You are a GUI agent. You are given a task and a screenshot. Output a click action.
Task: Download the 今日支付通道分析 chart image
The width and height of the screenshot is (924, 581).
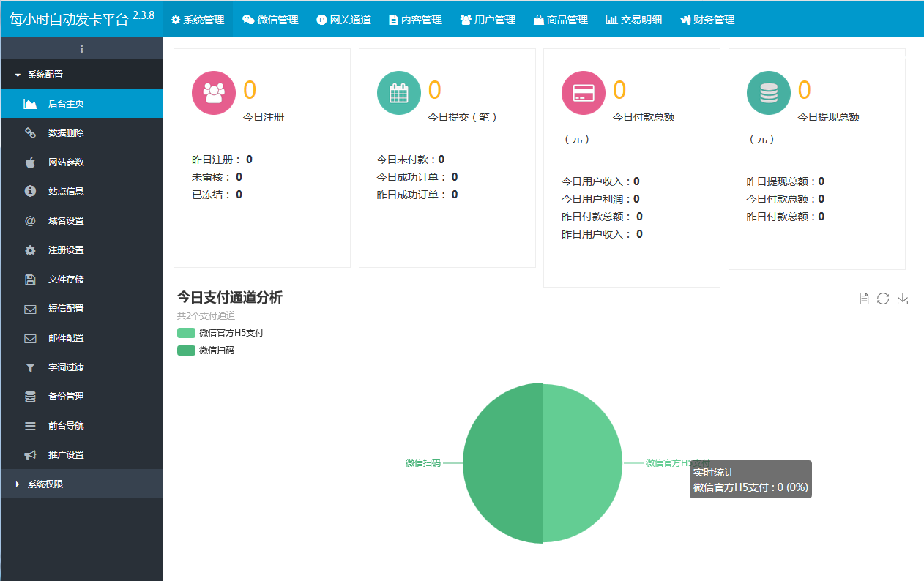point(903,299)
